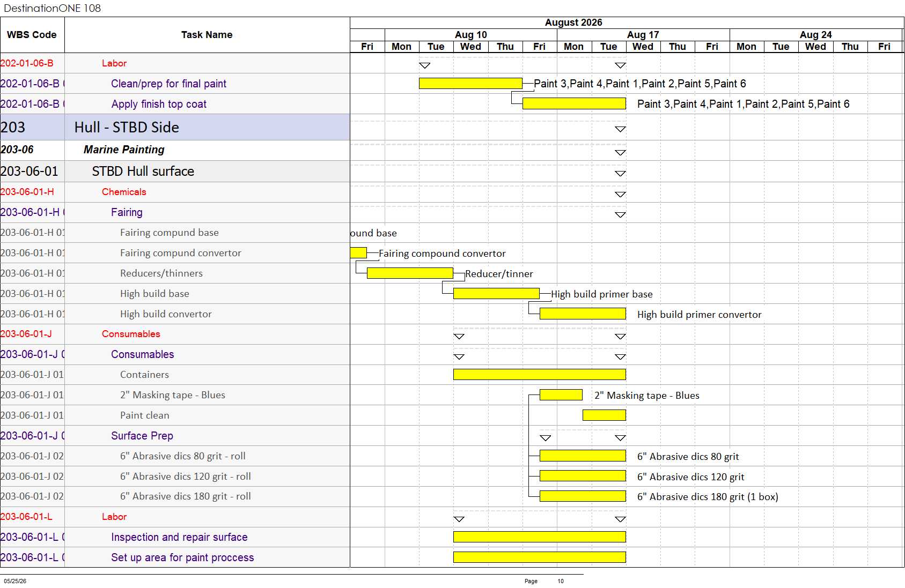Click the 80 grit abrasive discs Gantt bar
The width and height of the screenshot is (905, 588).
coord(583,456)
